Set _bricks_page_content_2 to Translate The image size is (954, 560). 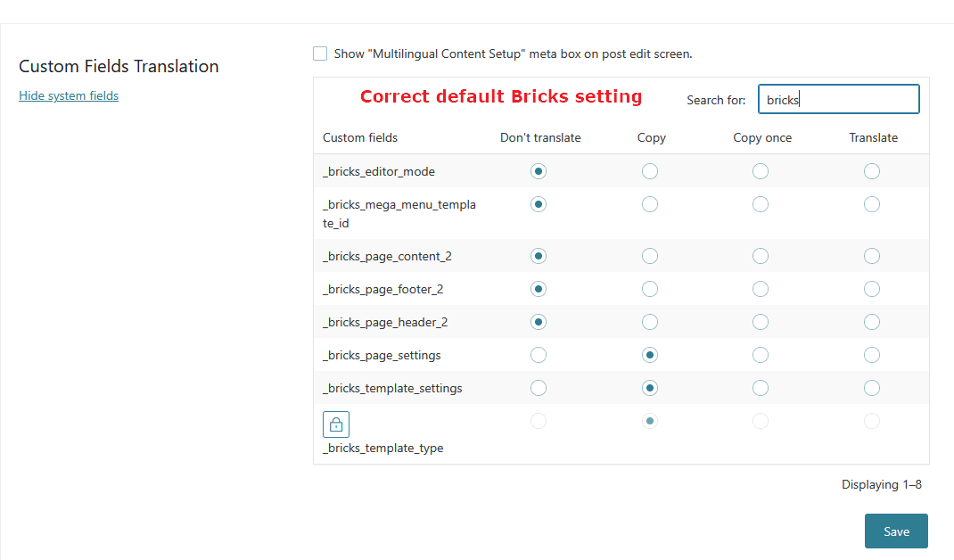[872, 256]
